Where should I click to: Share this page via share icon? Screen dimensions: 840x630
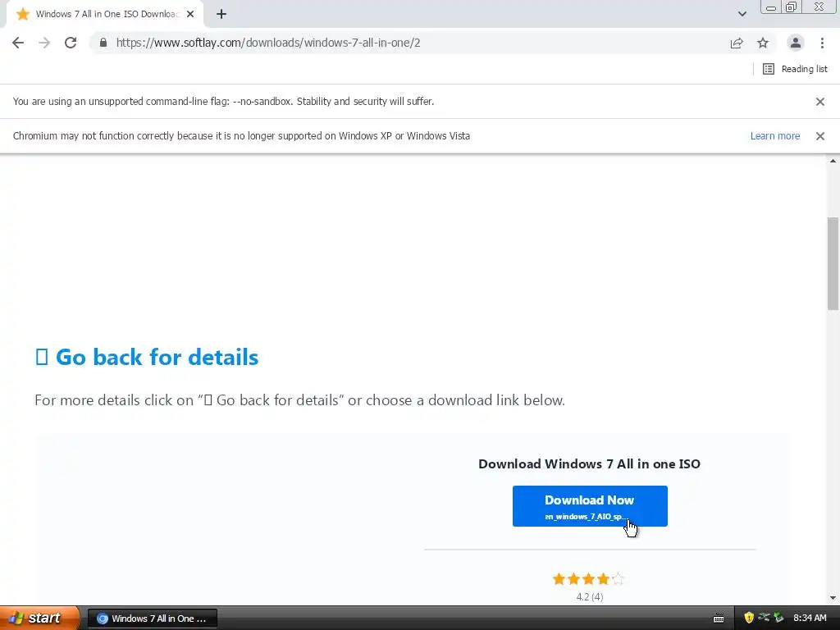click(x=737, y=43)
